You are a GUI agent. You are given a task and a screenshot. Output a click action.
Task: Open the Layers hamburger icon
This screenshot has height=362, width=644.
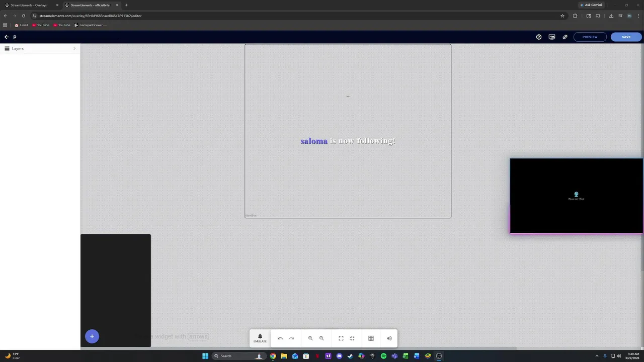click(x=7, y=49)
